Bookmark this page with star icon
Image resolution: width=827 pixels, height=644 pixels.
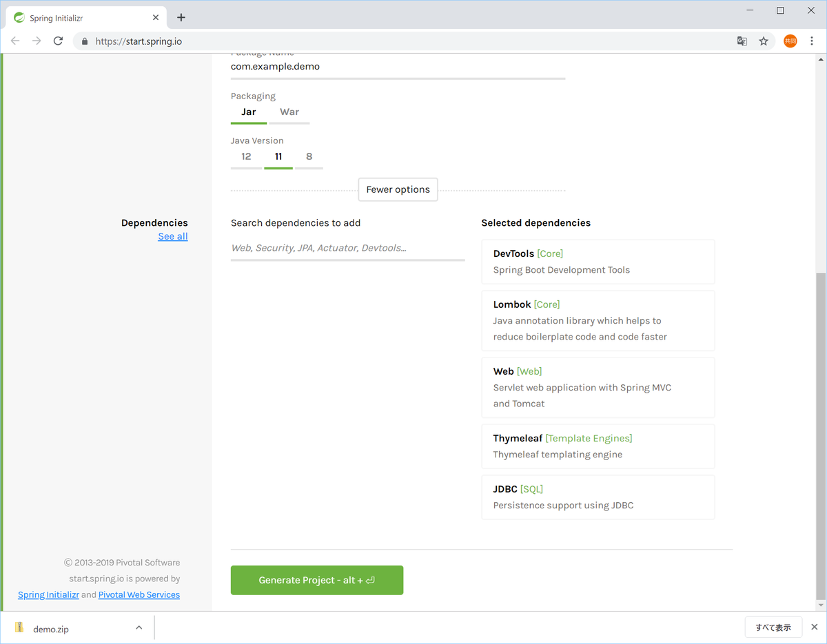764,41
